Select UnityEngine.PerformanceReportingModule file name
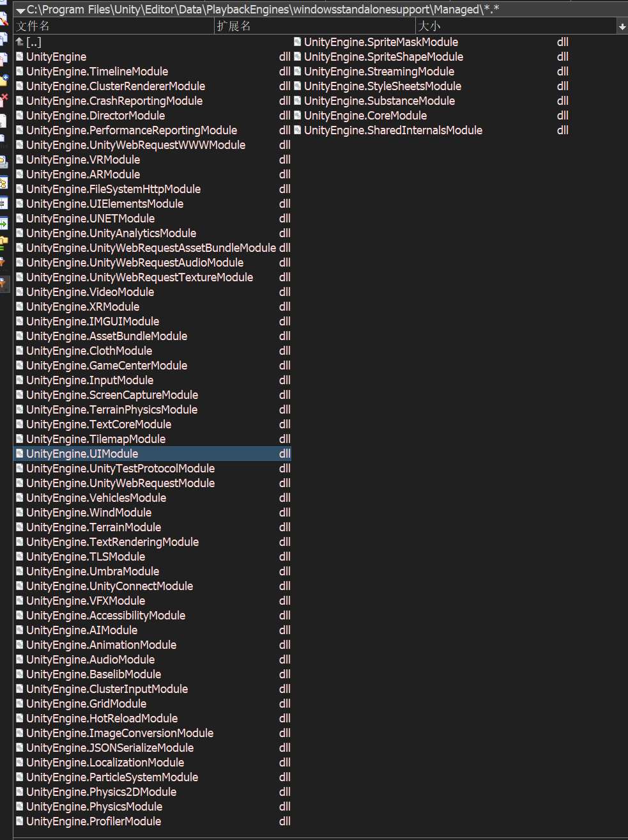The height and width of the screenshot is (840, 628). tap(132, 130)
